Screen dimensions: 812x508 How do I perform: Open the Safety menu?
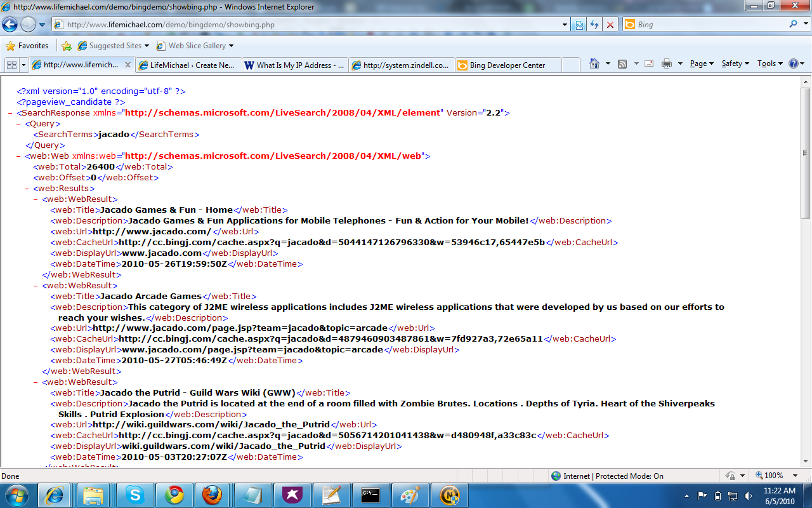coord(735,63)
